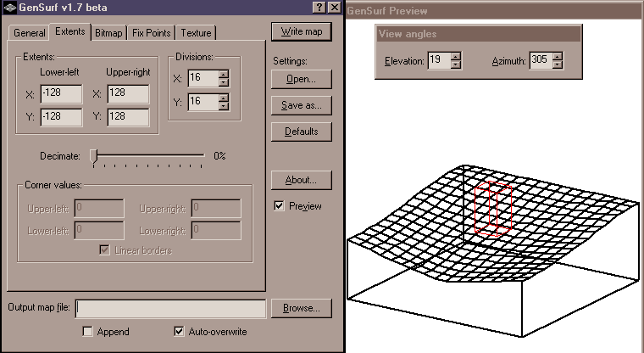This screenshot has width=644, height=353.
Task: Click the GenSurf Preview window title
Action: [x=387, y=11]
